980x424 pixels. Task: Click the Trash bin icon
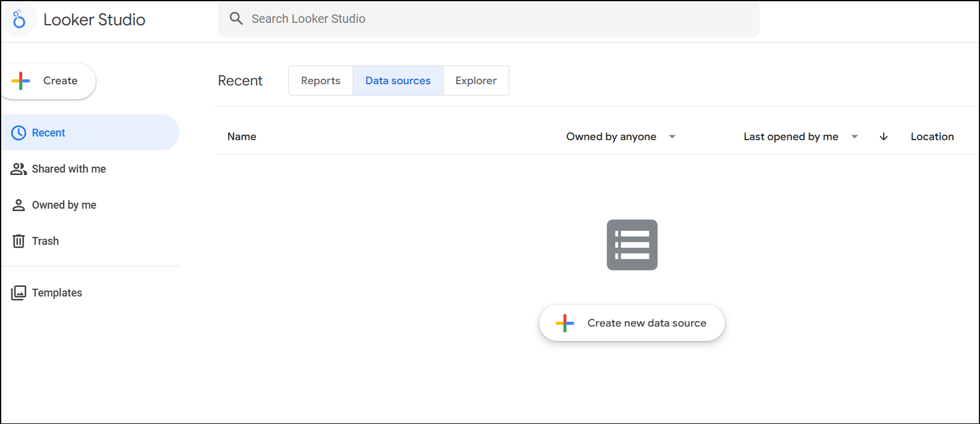19,241
